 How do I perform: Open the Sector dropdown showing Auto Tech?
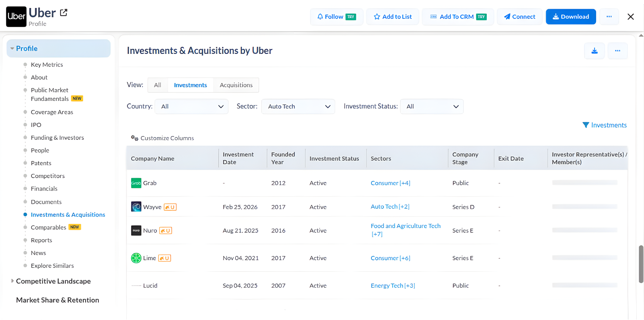pyautogui.click(x=298, y=106)
